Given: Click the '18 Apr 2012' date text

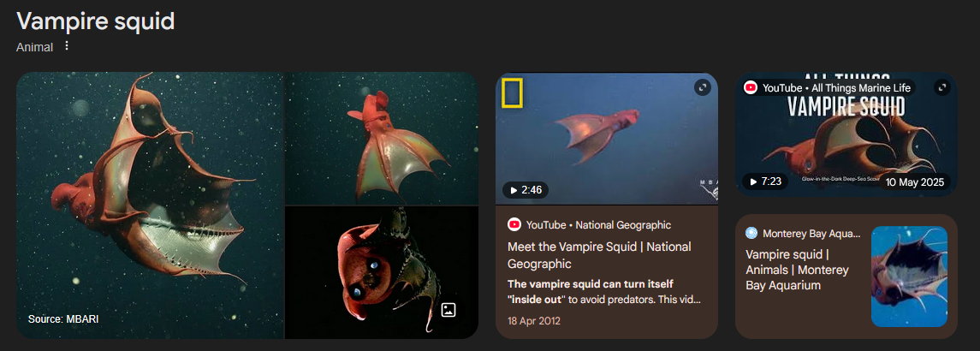Looking at the screenshot, I should pyautogui.click(x=534, y=321).
